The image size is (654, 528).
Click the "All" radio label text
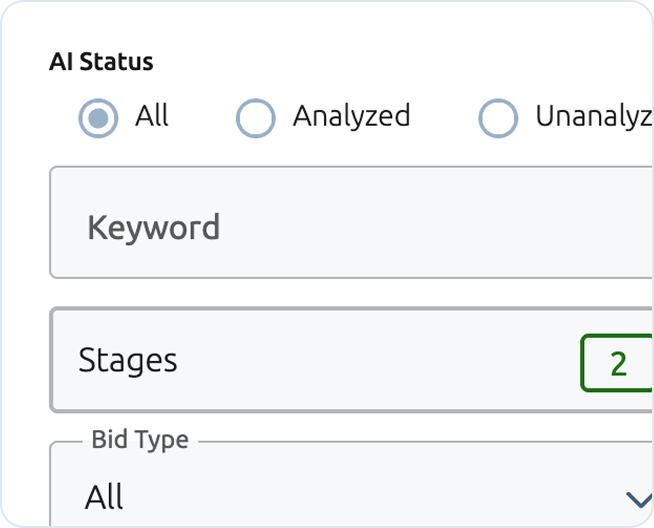(152, 116)
